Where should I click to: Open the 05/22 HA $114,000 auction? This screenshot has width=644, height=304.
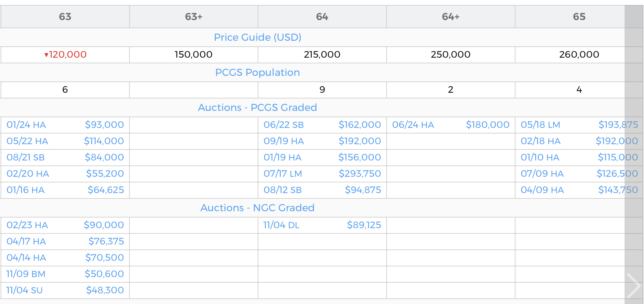(65, 141)
